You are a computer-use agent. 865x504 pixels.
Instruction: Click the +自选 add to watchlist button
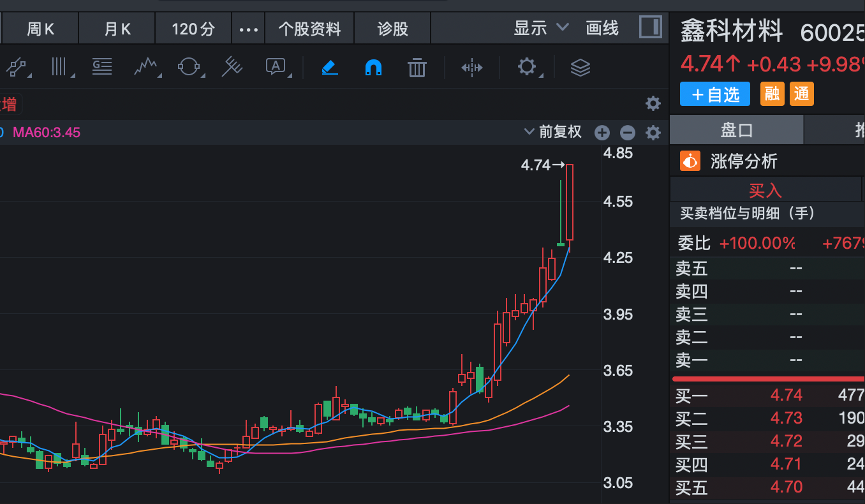click(x=715, y=94)
